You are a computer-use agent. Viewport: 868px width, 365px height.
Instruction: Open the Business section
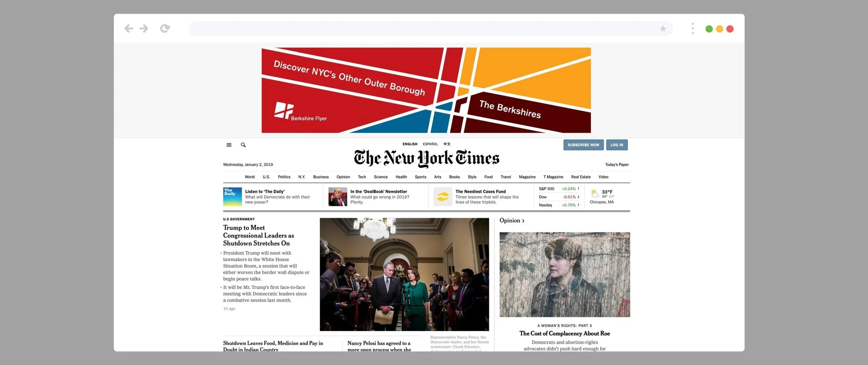click(x=321, y=177)
